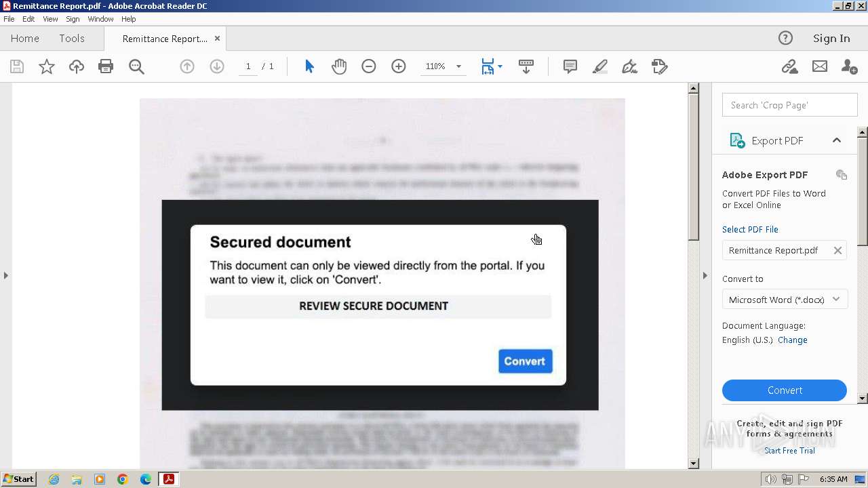Close the Remittance Report tab
The width and height of the screenshot is (868, 488).
pos(217,39)
